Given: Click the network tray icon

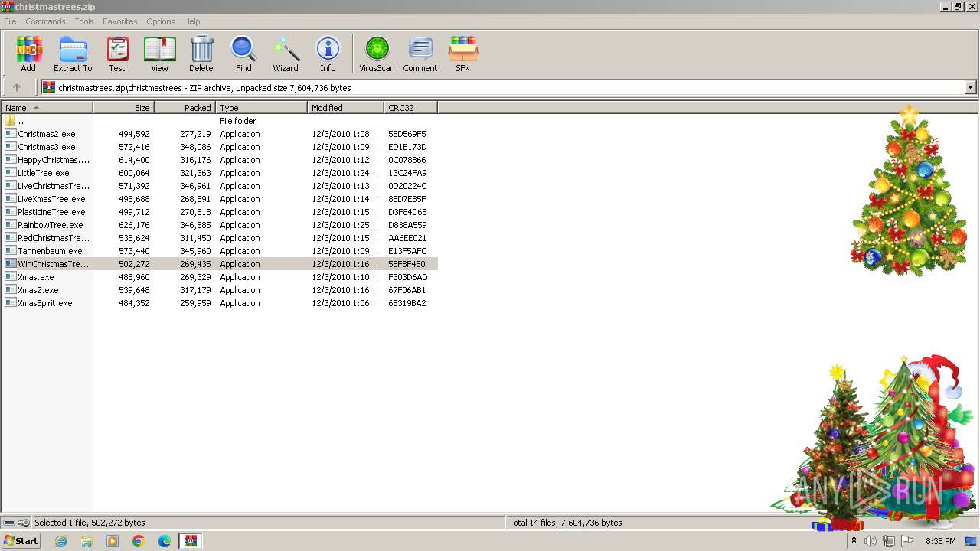Looking at the screenshot, I should point(889,541).
